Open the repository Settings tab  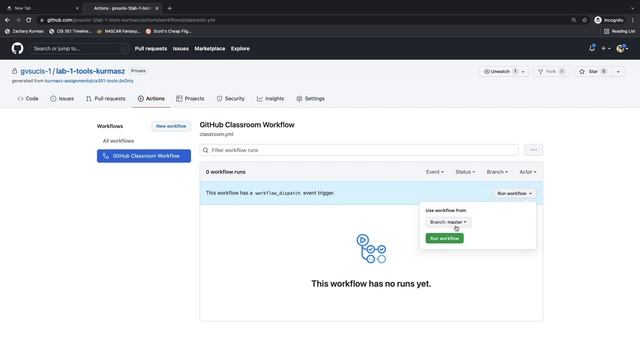[311, 99]
